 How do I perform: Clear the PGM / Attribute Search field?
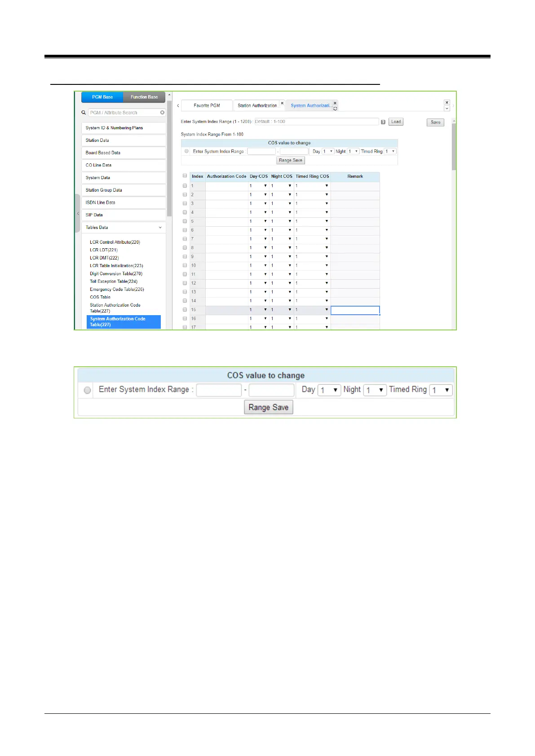pos(162,113)
